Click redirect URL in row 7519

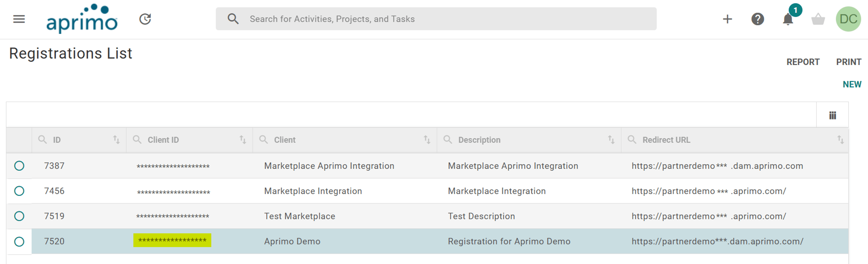(x=709, y=216)
